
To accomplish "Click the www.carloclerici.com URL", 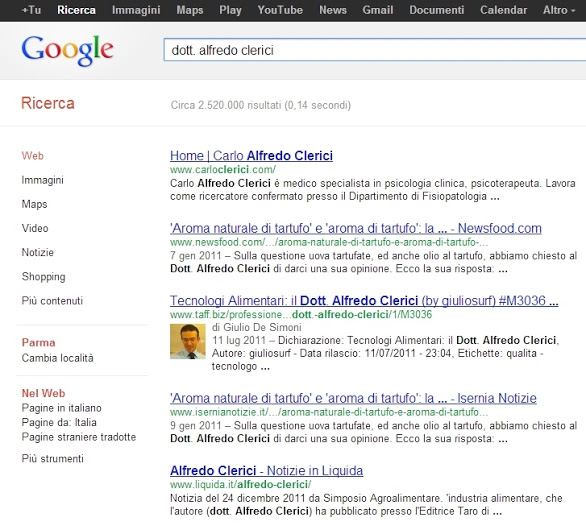I will (x=223, y=170).
